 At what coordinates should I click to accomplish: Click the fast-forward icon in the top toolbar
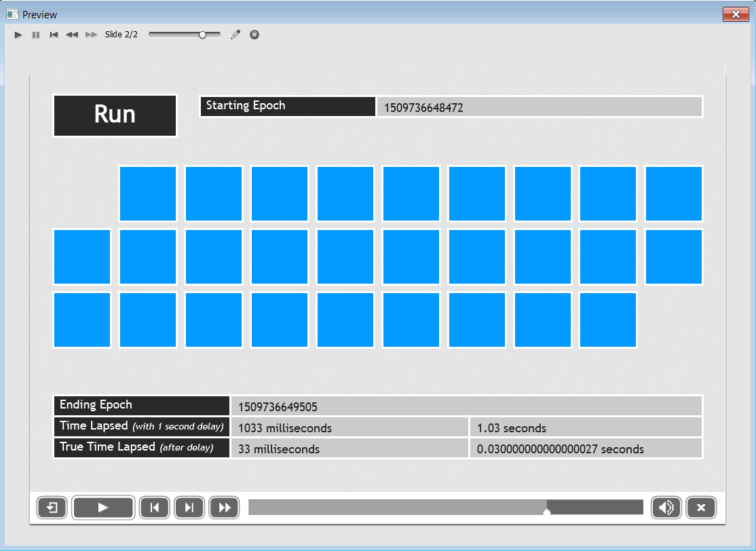coord(91,35)
